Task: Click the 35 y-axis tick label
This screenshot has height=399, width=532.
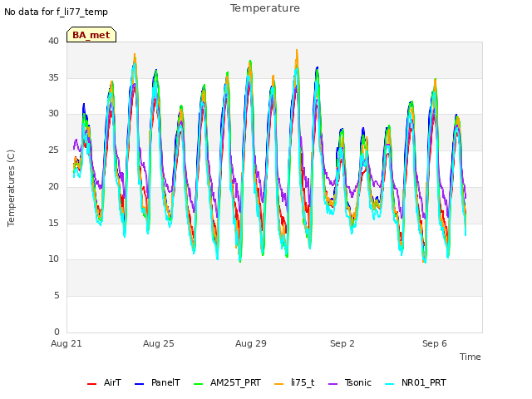Action: (53, 77)
